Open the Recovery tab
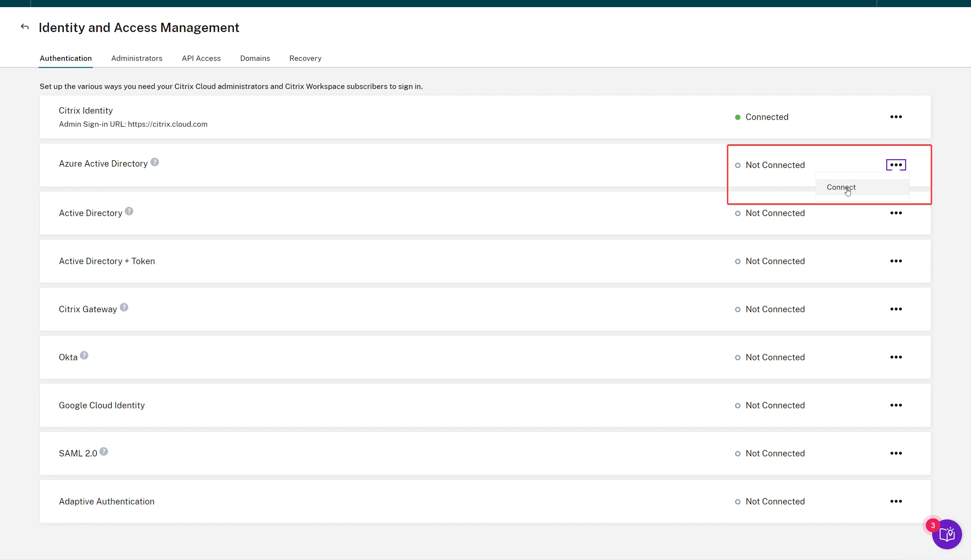Viewport: 971px width, 560px height. [305, 58]
